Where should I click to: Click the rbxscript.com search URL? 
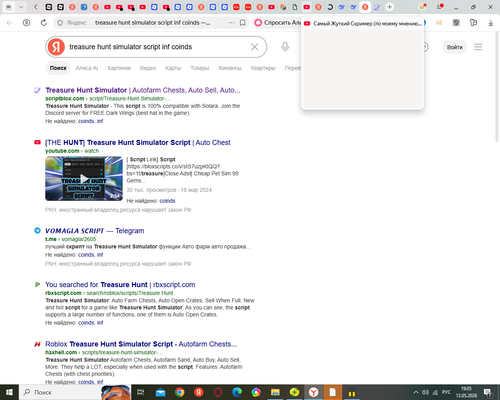109,293
